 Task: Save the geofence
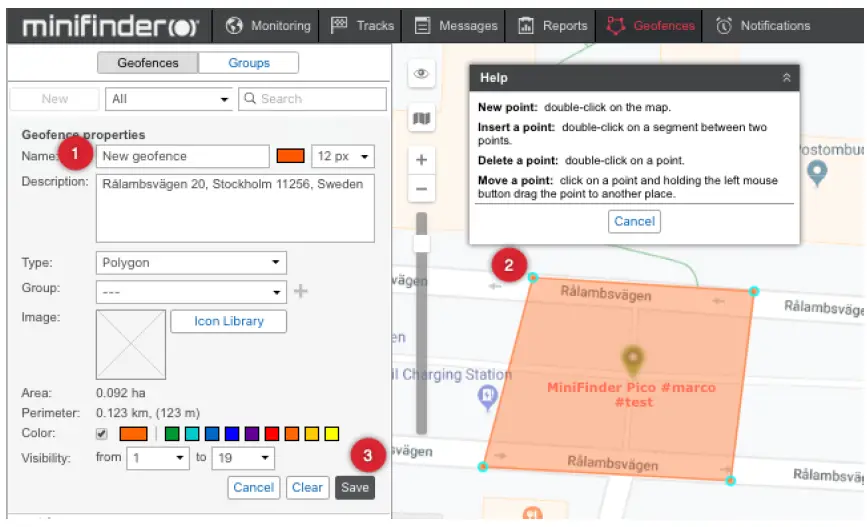click(x=354, y=488)
